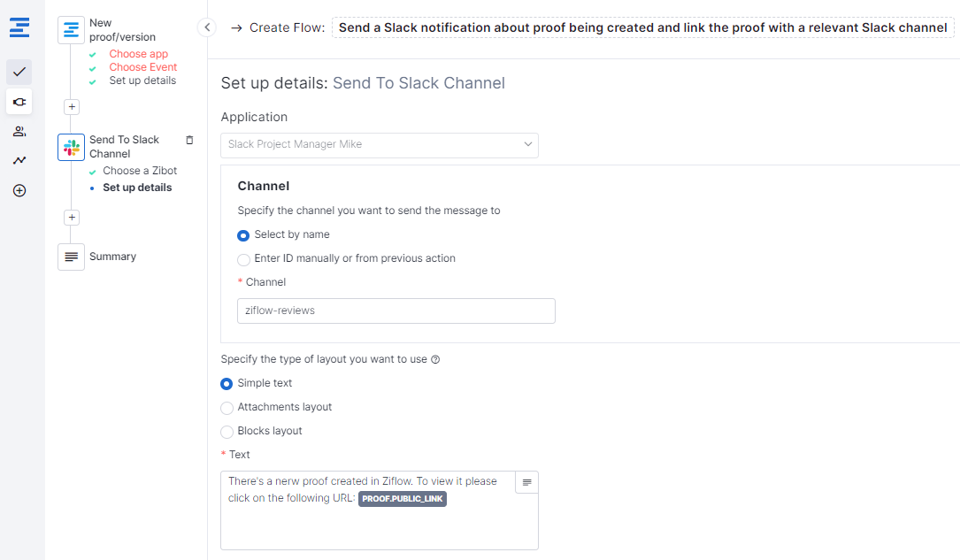Click the Channel name input field
960x560 pixels.
coord(396,311)
